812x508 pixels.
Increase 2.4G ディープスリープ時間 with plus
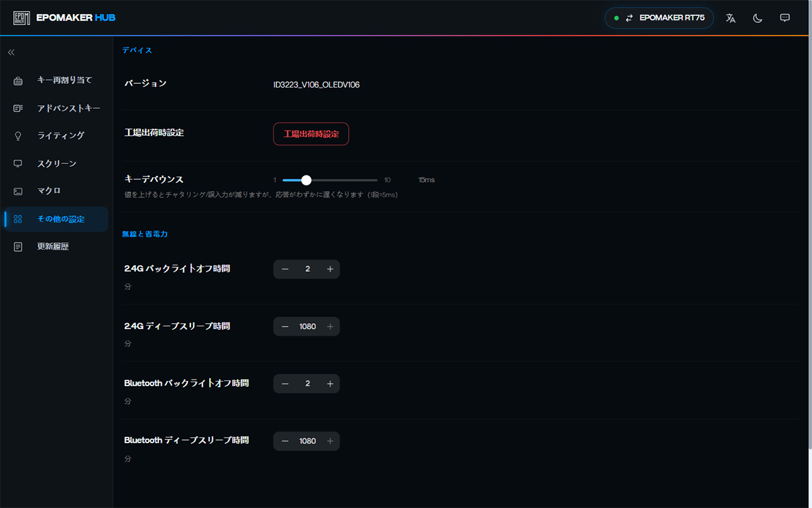click(x=330, y=326)
